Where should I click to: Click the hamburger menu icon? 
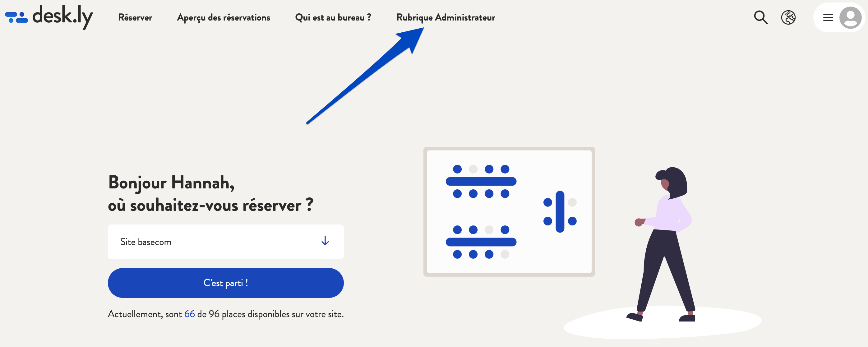[x=829, y=16]
